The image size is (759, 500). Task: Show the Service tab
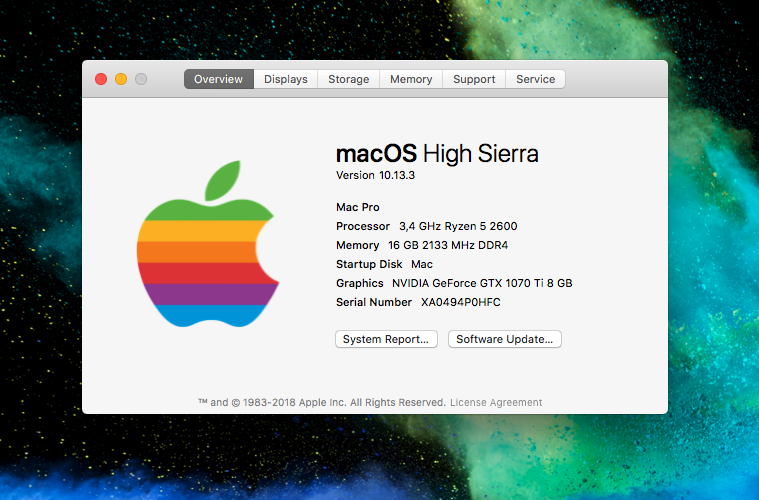[x=535, y=79]
